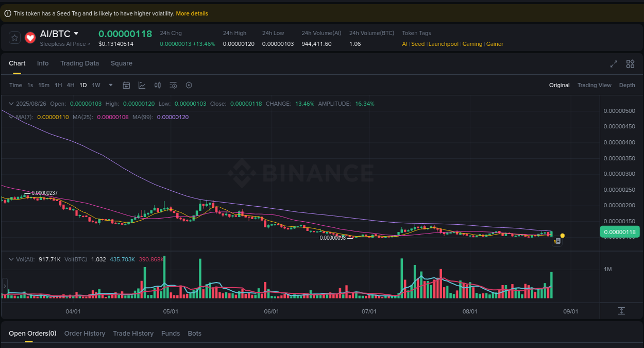The width and height of the screenshot is (644, 348).
Task: Click the Launchpool token tag
Action: click(x=443, y=44)
